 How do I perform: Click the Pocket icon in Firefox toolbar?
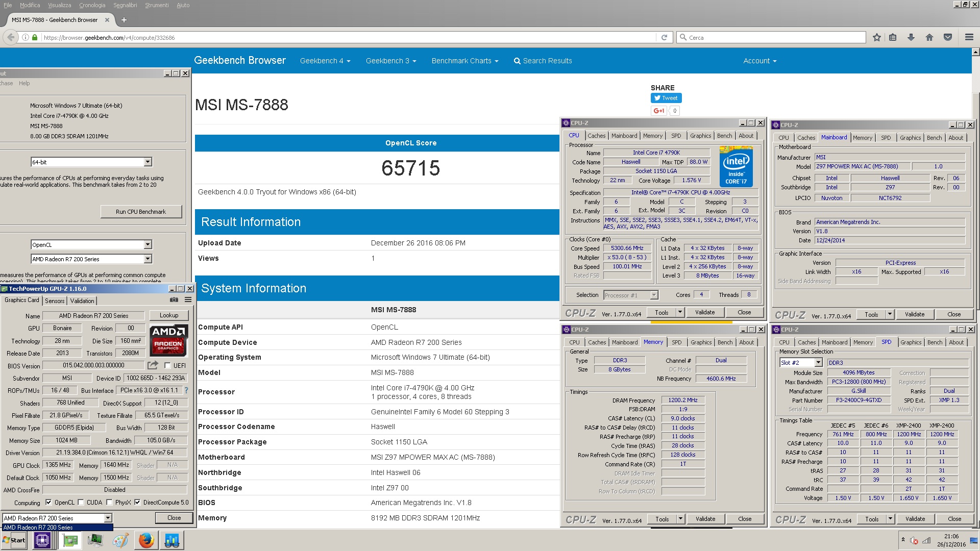(948, 37)
